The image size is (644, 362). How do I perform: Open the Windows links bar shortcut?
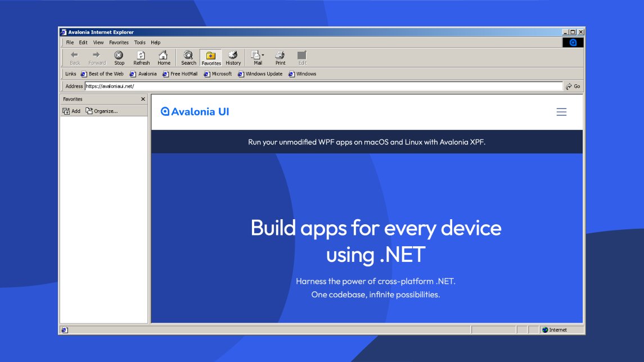tap(302, 74)
